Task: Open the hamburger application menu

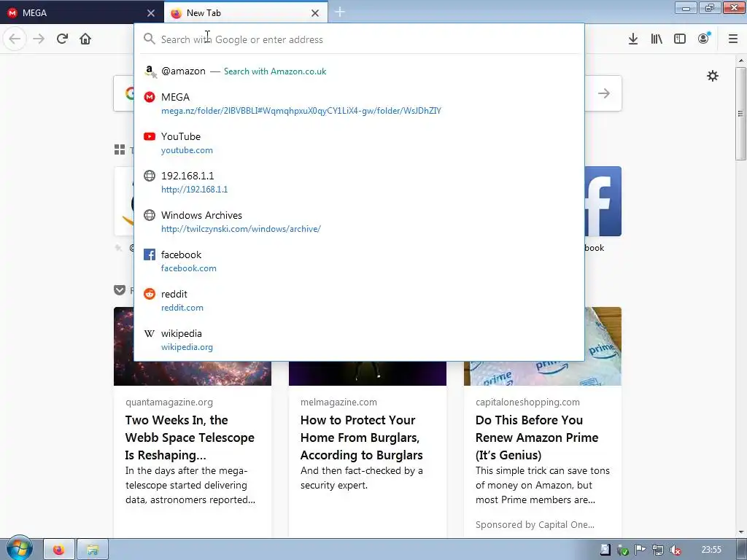Action: (733, 39)
